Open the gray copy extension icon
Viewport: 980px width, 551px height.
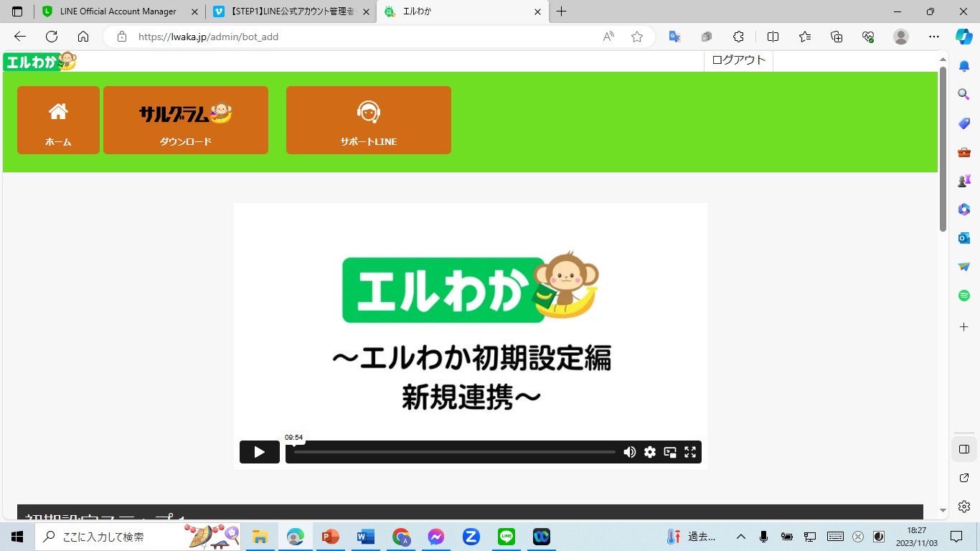point(707,37)
